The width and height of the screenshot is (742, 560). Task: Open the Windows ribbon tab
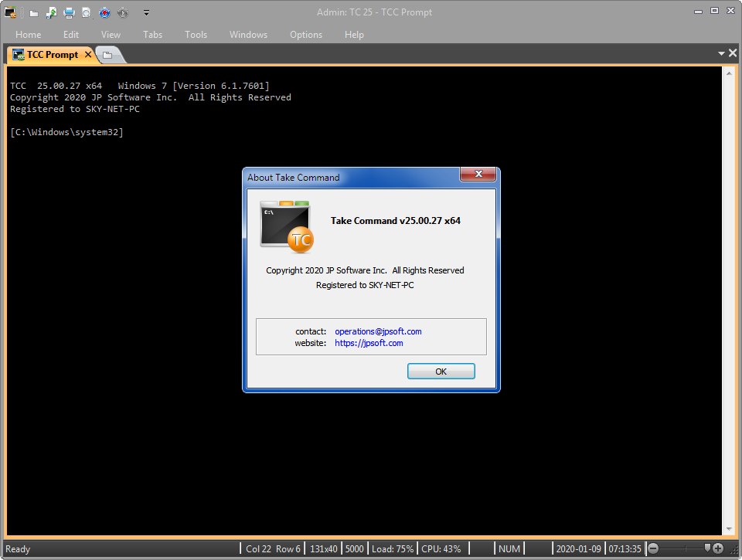point(248,35)
